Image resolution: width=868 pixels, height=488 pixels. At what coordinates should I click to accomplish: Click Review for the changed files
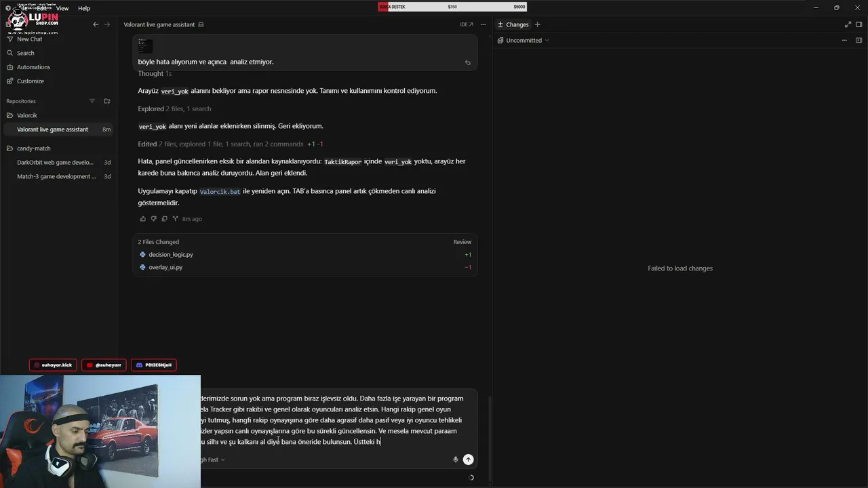[462, 242]
